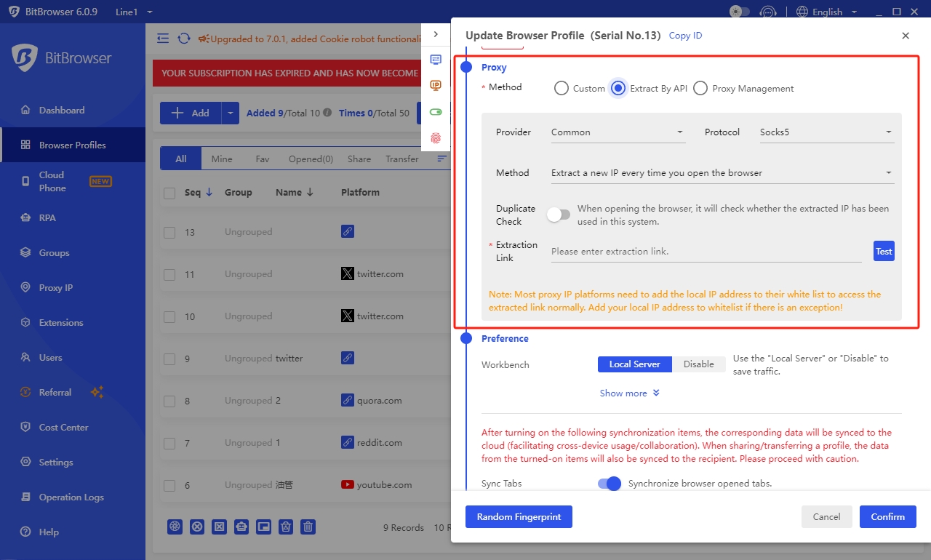Click the Test button for extraction link
Screen dimensions: 931x560
884,251
